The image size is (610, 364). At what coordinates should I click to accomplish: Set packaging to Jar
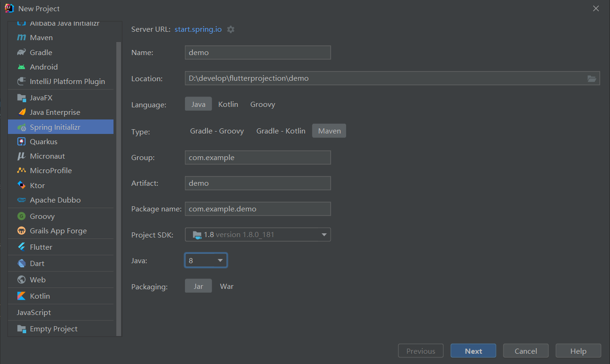(199, 286)
